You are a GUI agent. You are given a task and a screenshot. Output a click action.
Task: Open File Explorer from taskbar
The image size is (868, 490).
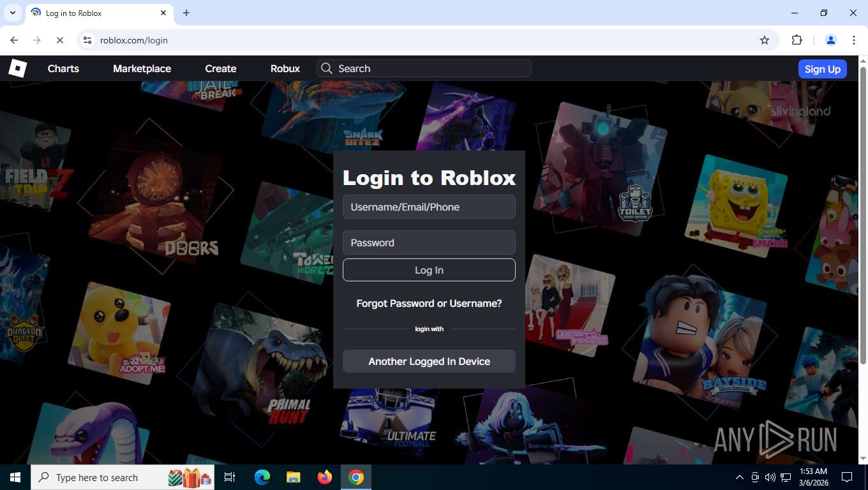coord(293,477)
